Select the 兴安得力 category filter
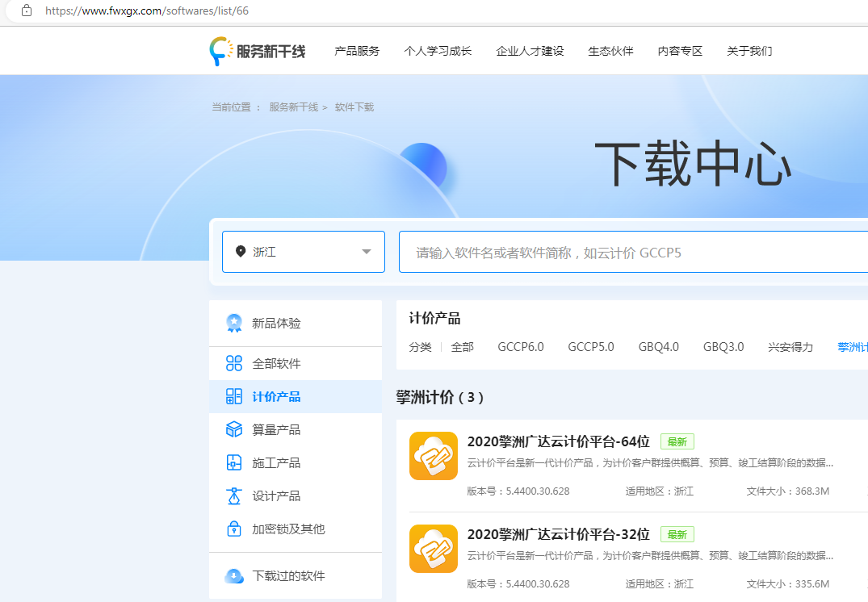Viewport: 868px width, 602px height. [790, 347]
